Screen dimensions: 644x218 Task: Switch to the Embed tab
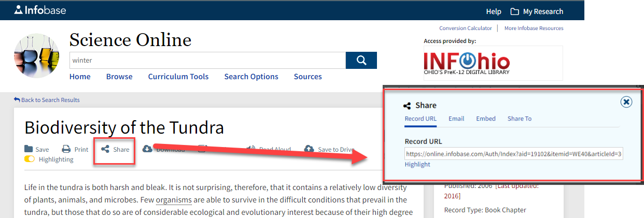(x=486, y=119)
